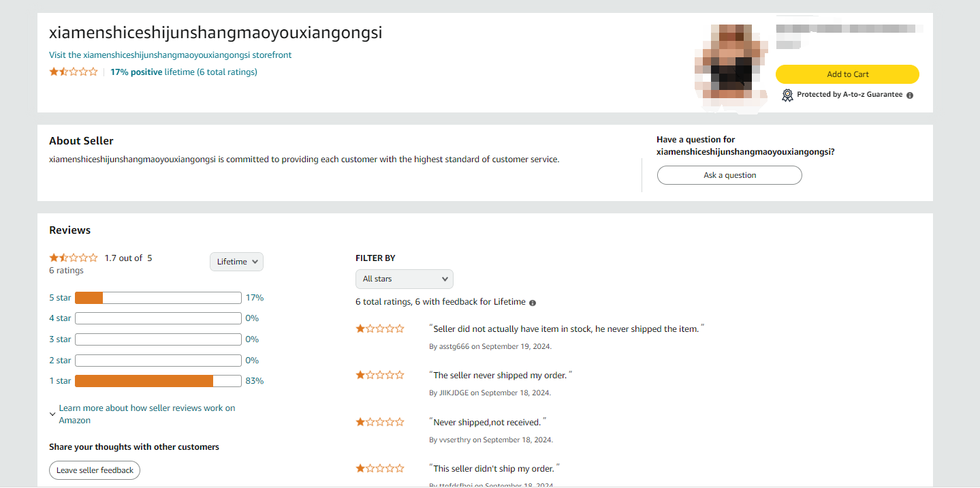Click the header star rating icons
Screen dimensions: 980x488
pos(74,72)
